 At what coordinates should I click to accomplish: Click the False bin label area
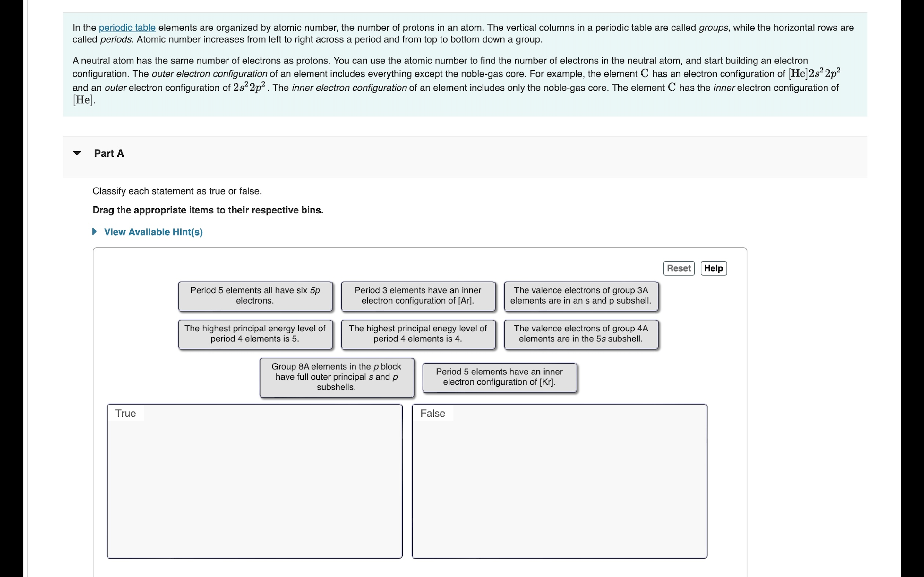pos(433,413)
